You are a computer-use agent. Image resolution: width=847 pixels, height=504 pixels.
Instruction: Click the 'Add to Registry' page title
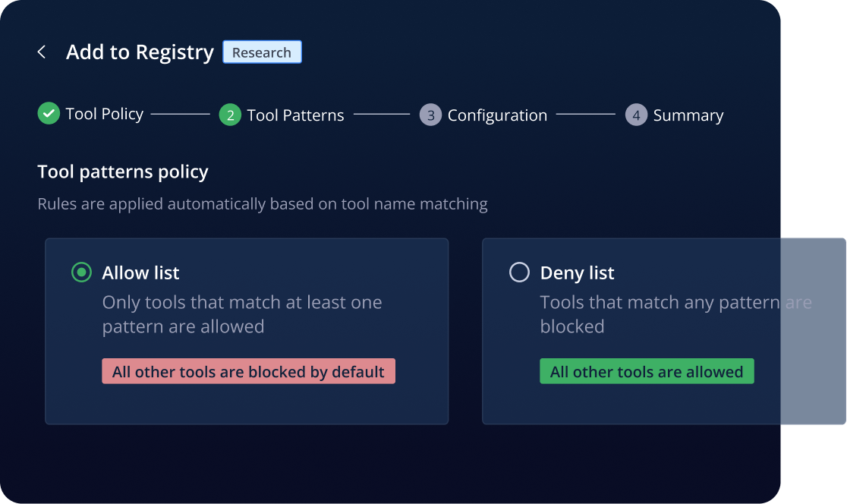pos(140,52)
